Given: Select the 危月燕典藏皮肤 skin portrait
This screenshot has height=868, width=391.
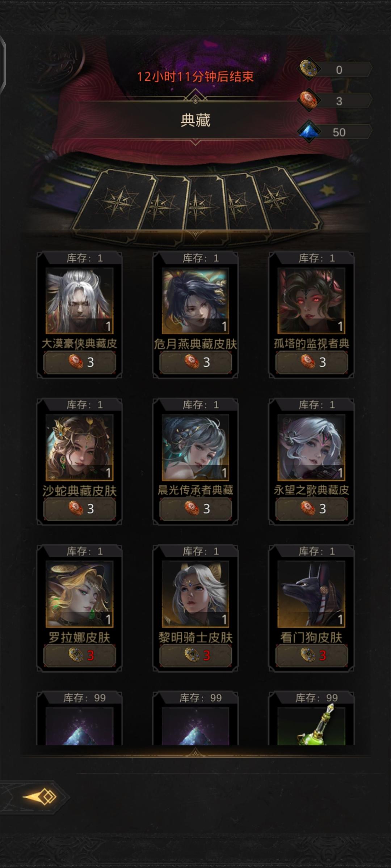Looking at the screenshot, I should [195, 301].
